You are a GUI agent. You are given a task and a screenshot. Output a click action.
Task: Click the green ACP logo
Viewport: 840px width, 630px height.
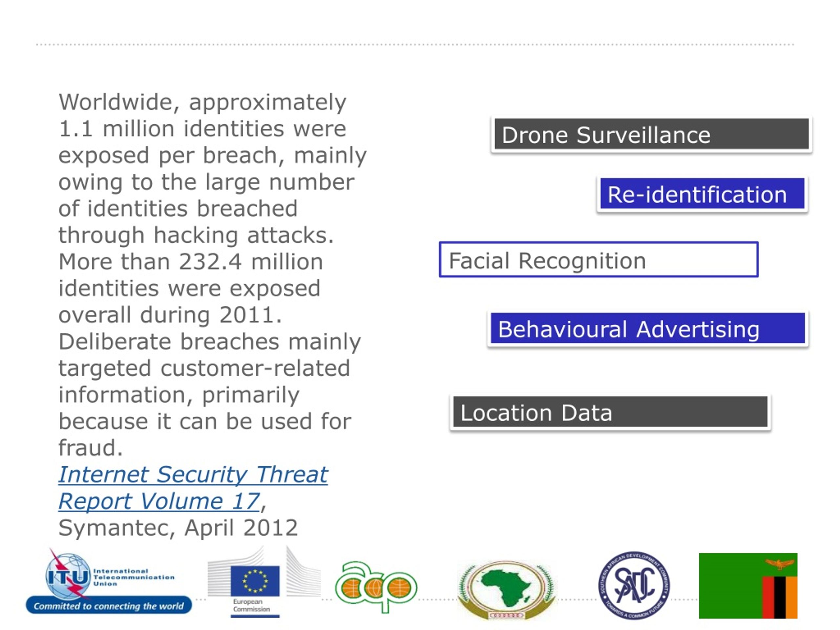[x=376, y=587]
